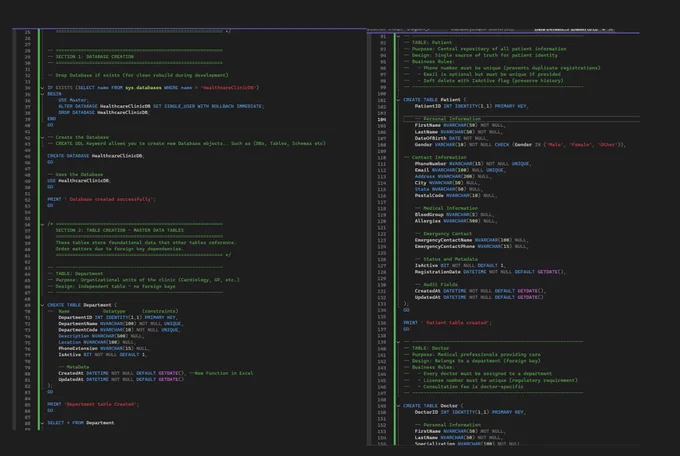Collapse the SELECT * FROM Department fold arrow
680x456 pixels.
point(42,423)
